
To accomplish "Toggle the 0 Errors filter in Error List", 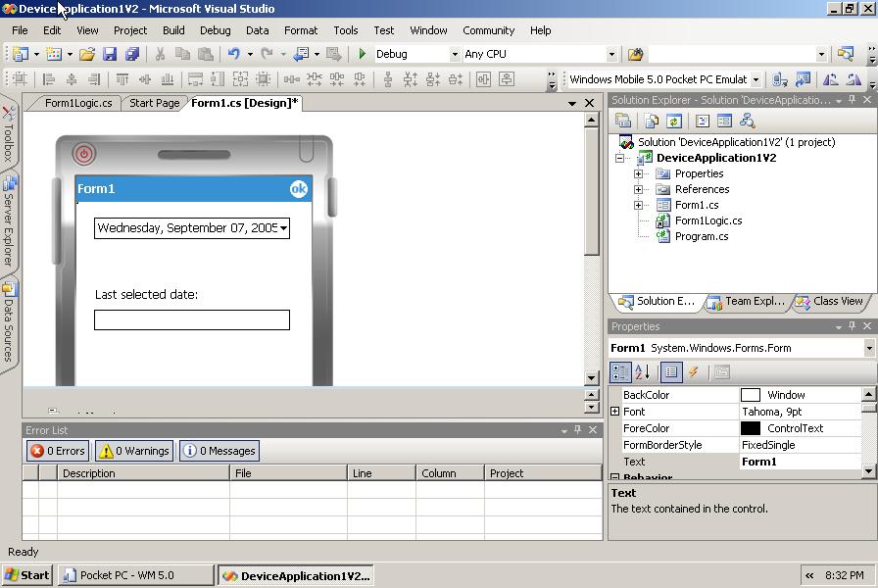I will (x=57, y=450).
